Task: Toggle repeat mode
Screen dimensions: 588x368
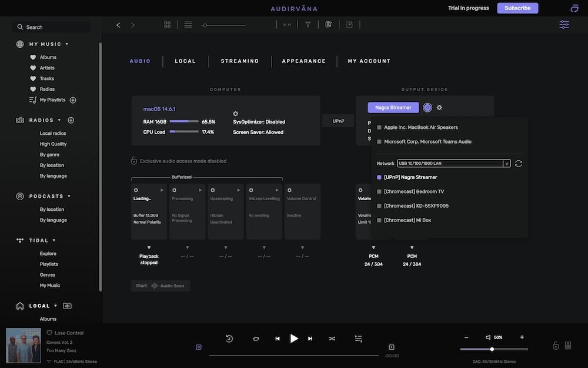Action: 256,339
